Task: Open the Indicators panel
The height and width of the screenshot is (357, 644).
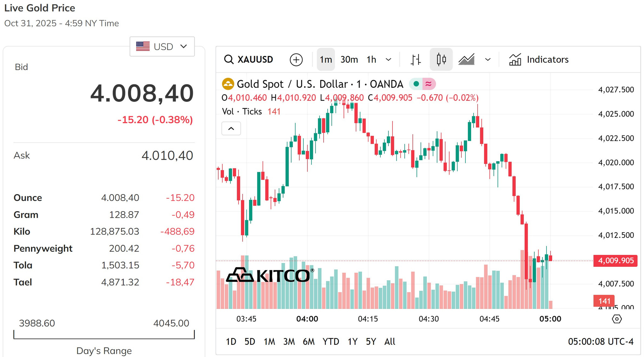Action: (x=539, y=59)
